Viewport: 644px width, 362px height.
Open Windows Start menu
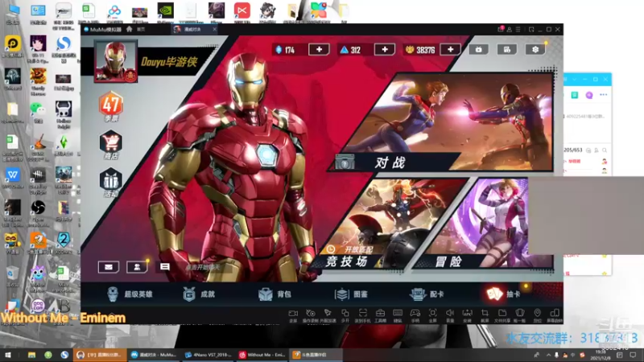[8, 355]
